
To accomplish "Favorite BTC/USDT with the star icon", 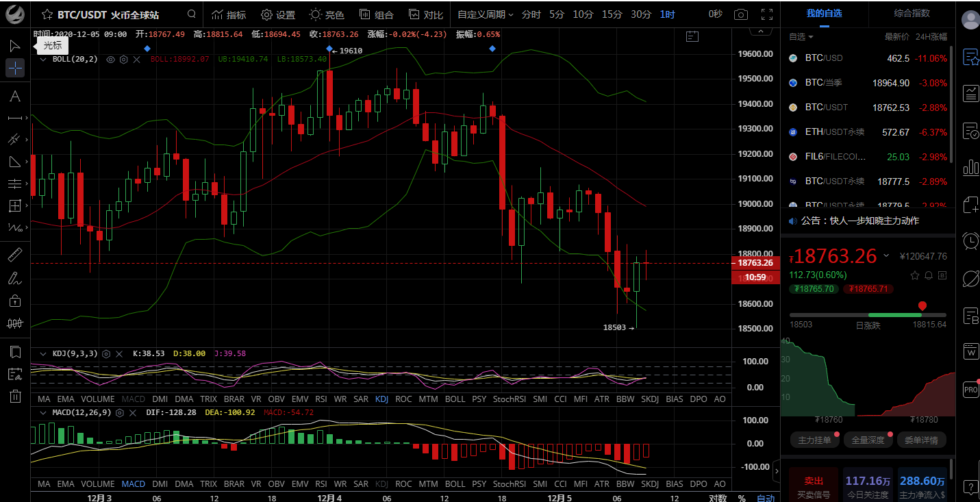I will click(x=47, y=14).
